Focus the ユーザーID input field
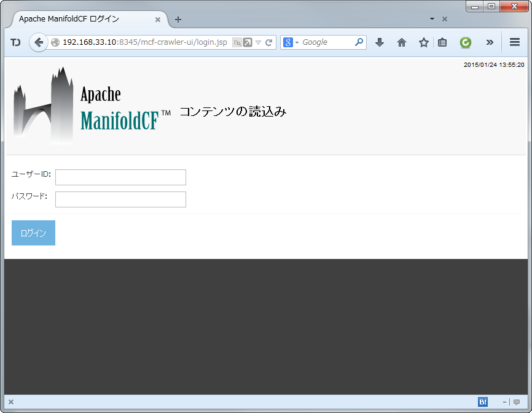 pyautogui.click(x=120, y=177)
